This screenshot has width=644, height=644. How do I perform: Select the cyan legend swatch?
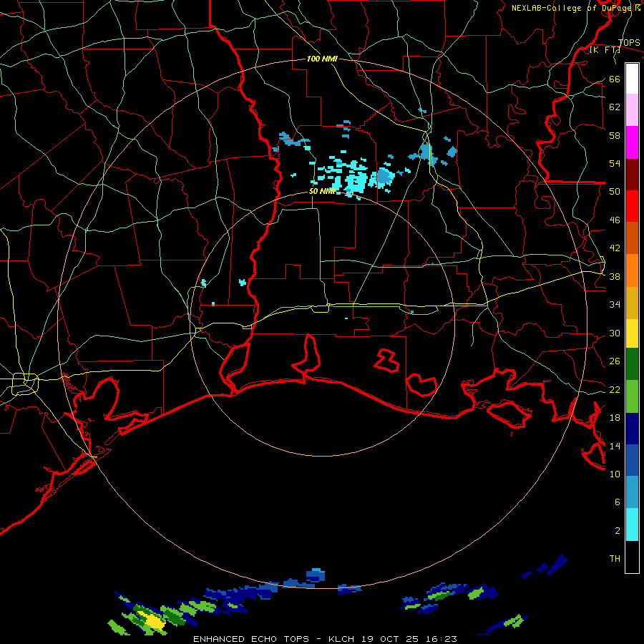pyautogui.click(x=632, y=525)
